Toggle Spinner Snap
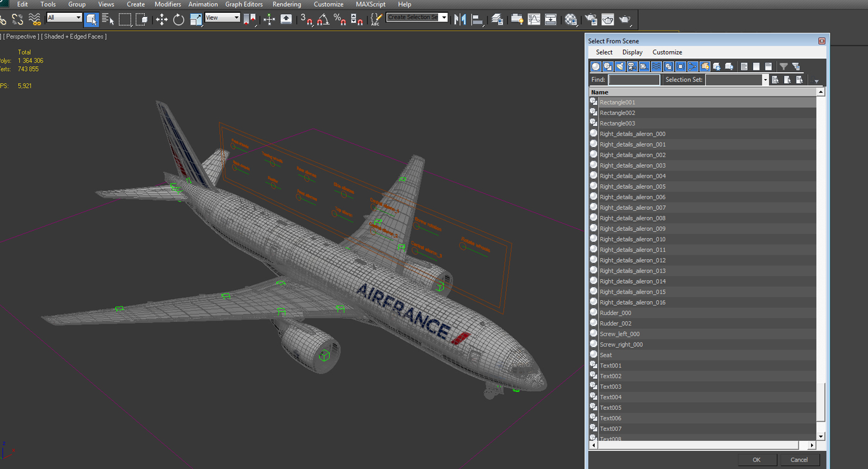Image resolution: width=868 pixels, height=469 pixels. pos(357,19)
